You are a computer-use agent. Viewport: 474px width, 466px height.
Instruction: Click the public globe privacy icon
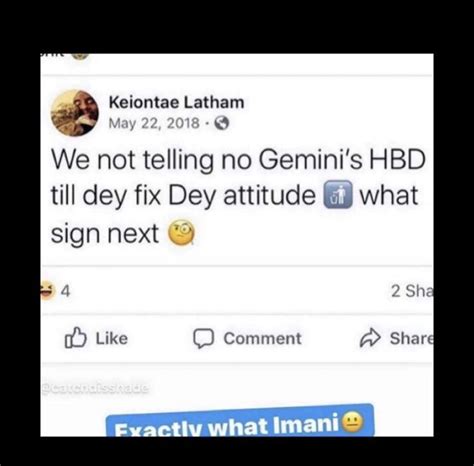tap(222, 123)
